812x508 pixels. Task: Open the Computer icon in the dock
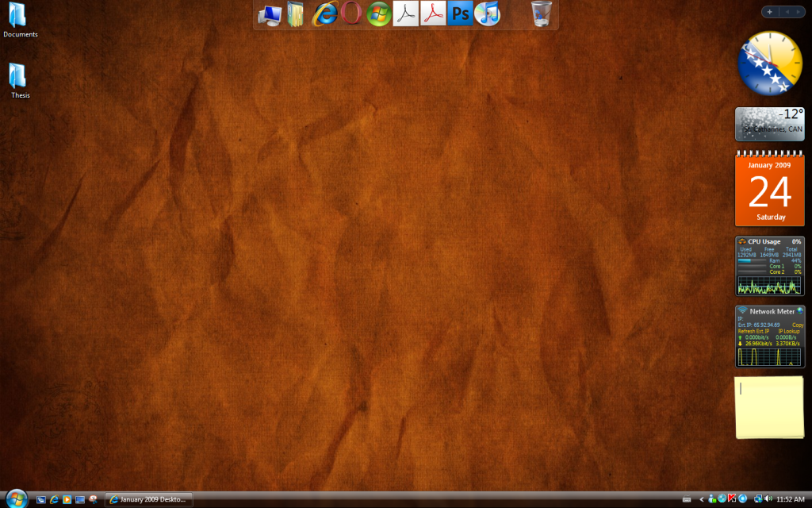pyautogui.click(x=270, y=14)
